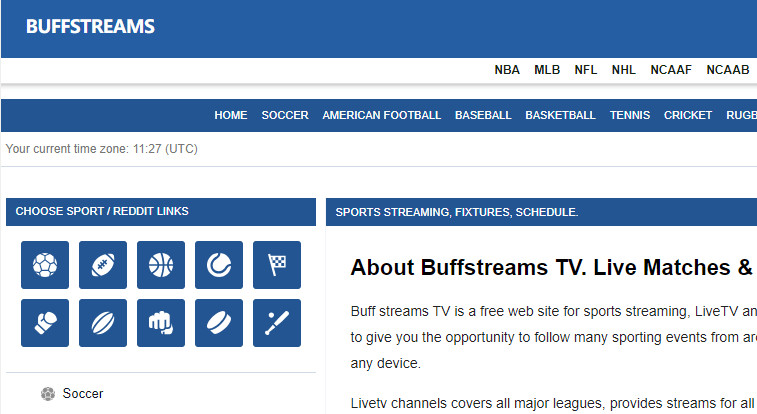
Task: Open the soccer ball sport icon
Action: click(45, 265)
